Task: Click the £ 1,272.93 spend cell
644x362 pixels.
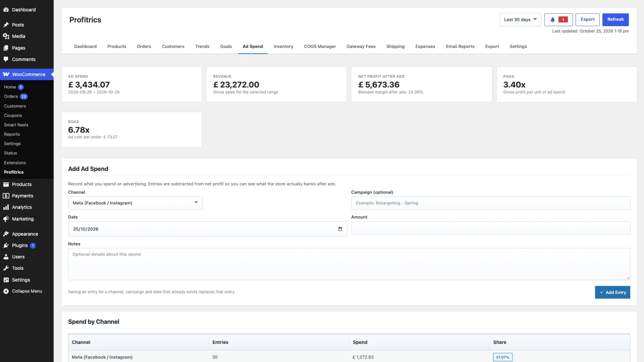Action: (363, 357)
